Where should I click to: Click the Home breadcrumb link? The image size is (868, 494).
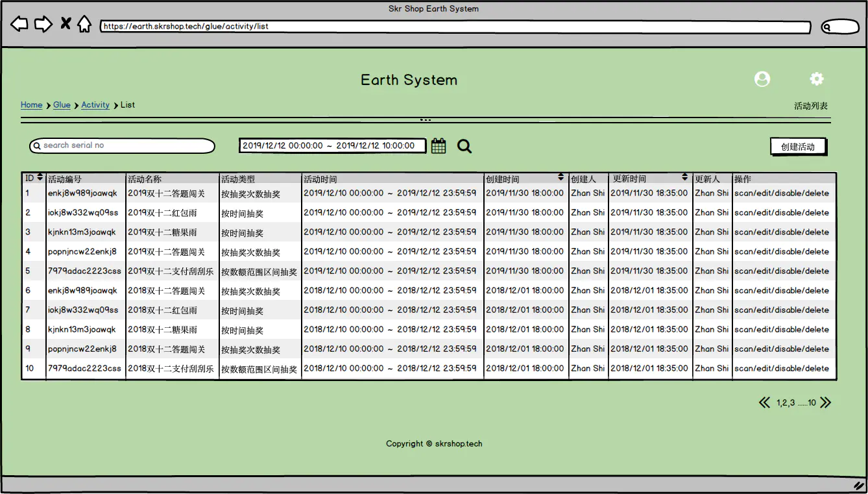tap(32, 105)
